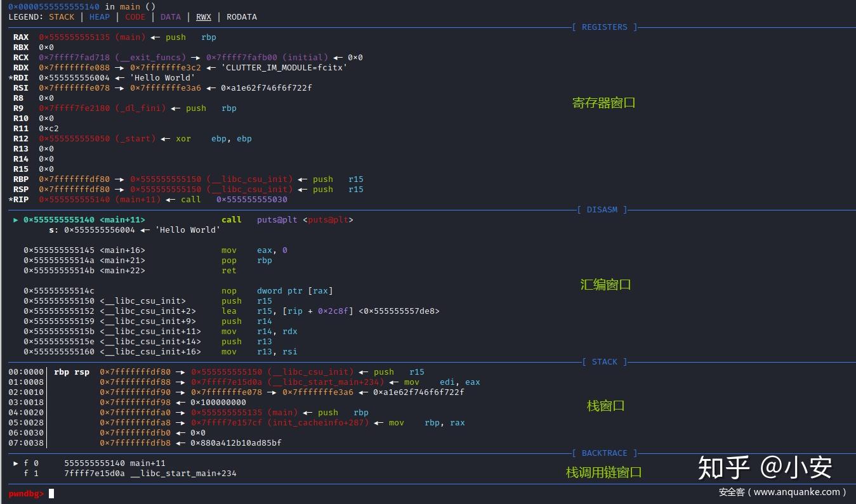Click the RODATA entry in the legend
This screenshot has height=504, width=856.
pos(242,16)
